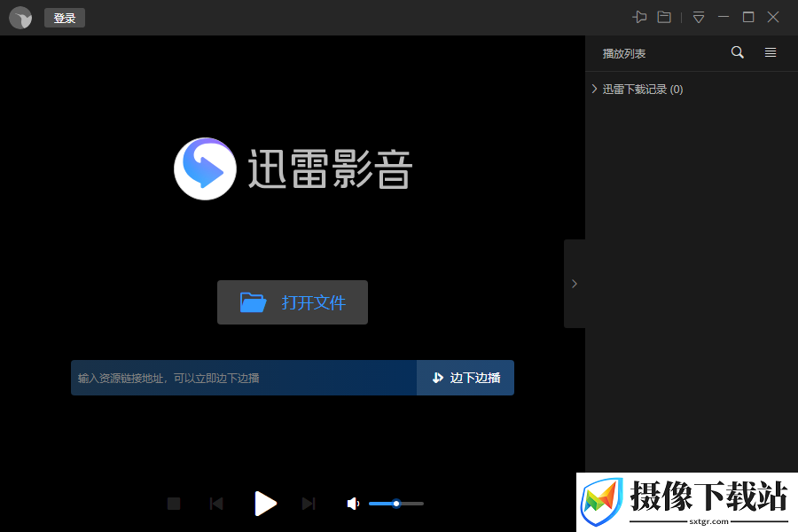Open the folder icon in the title bar
The width and height of the screenshot is (798, 532).
(x=664, y=18)
